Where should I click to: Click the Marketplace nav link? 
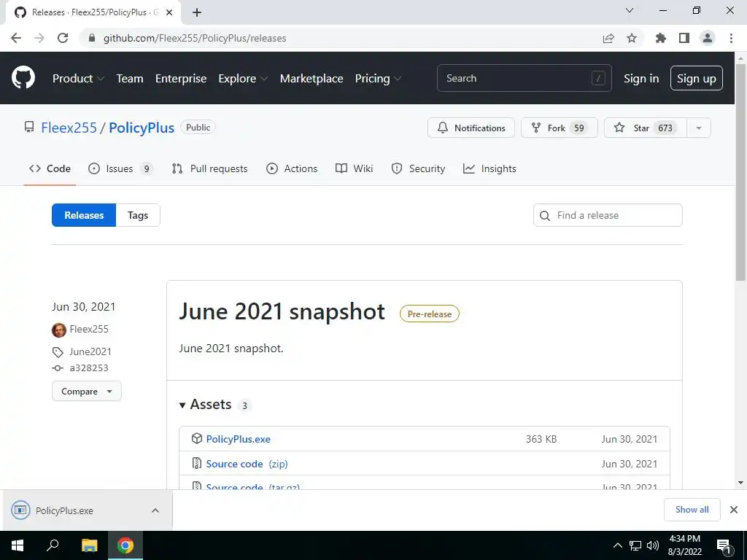click(311, 79)
